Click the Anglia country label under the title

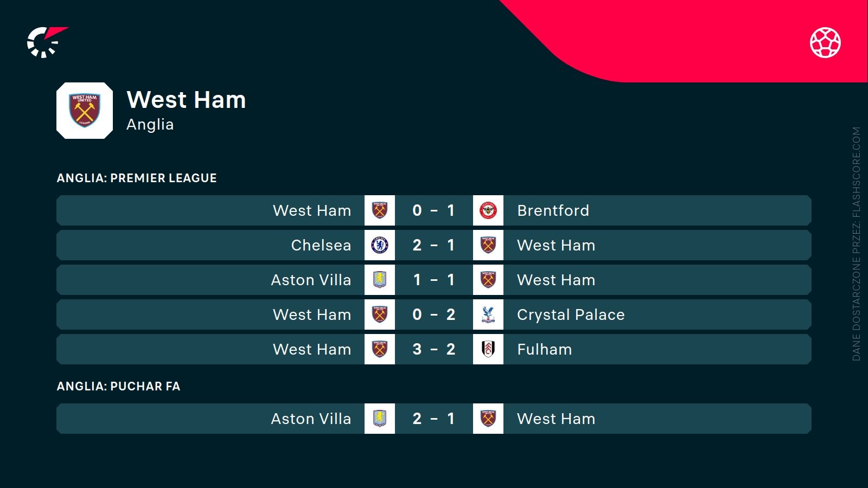[150, 125]
